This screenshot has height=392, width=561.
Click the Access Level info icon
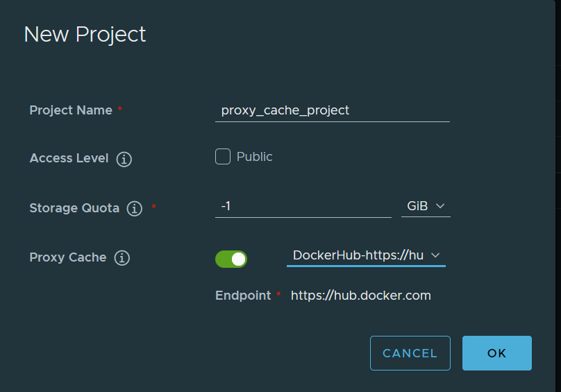tap(124, 159)
